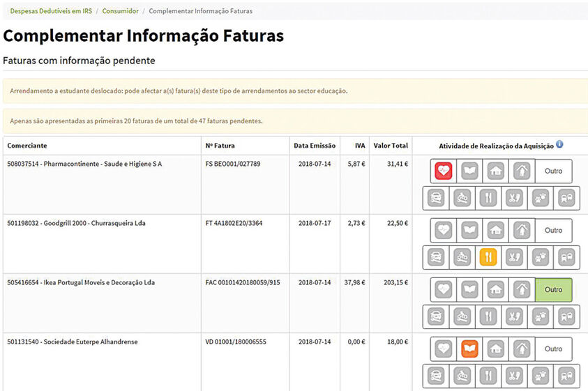Choose education book icon for Goodgrill invoice
Viewport: 588px width, 391px height.
(x=469, y=230)
